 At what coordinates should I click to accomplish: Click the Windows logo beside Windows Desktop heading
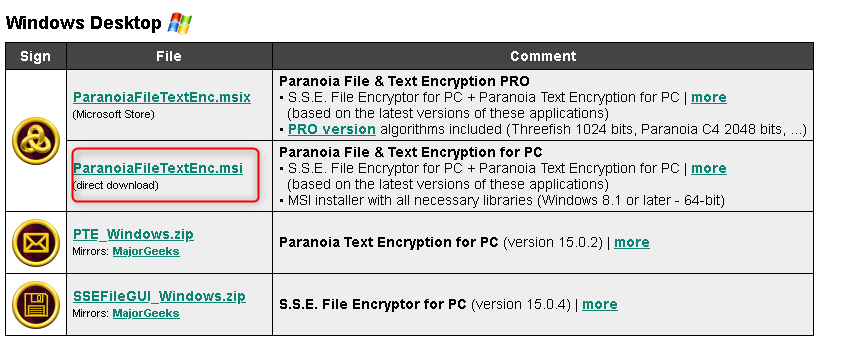(180, 24)
